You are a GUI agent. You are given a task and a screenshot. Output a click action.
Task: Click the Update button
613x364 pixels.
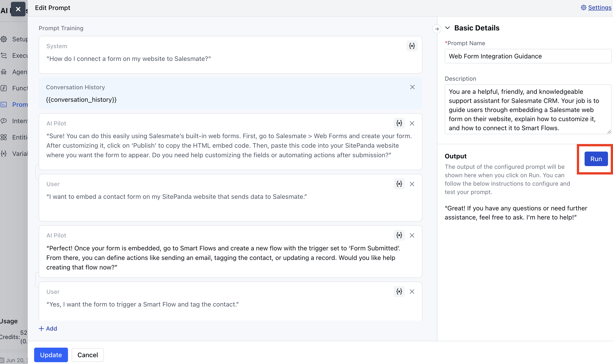click(x=51, y=355)
